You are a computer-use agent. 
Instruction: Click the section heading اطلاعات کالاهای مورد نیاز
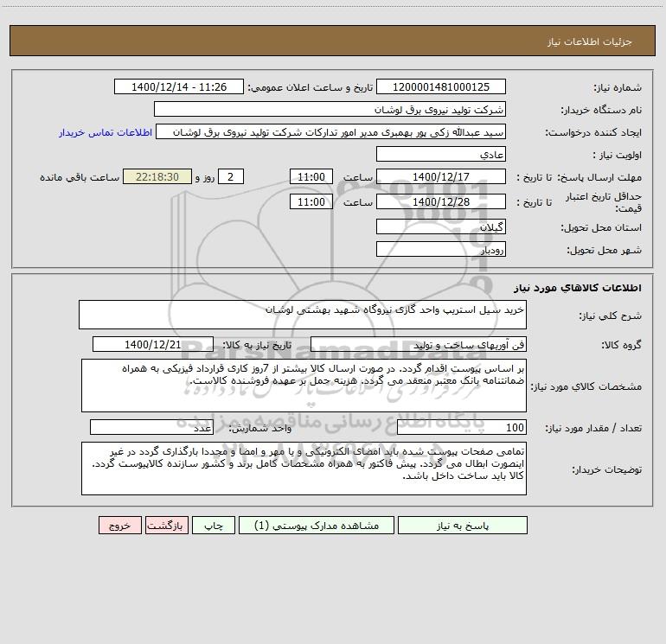pyautogui.click(x=578, y=288)
